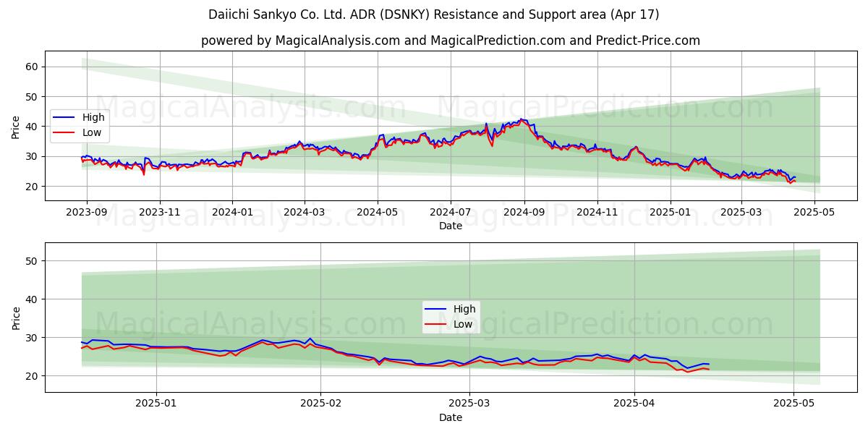Click the '2024-01' tick label on top chart

[232, 214]
